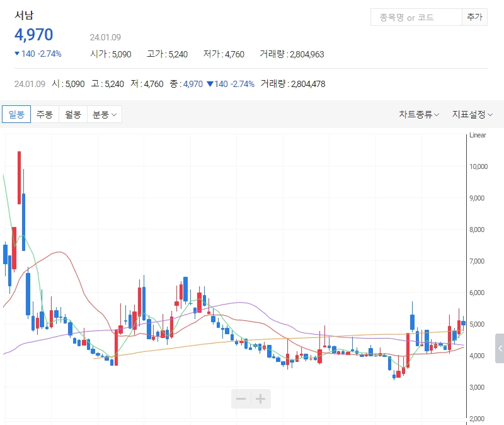Open the 분봉 minute chart dropdown
This screenshot has width=504, height=425.
105,114
